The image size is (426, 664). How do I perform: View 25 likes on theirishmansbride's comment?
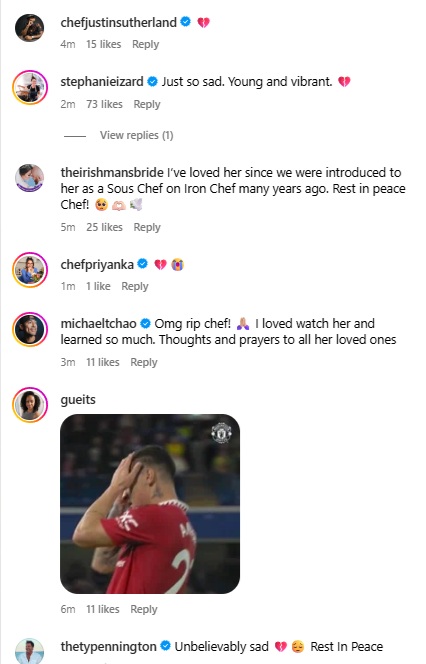tap(104, 227)
